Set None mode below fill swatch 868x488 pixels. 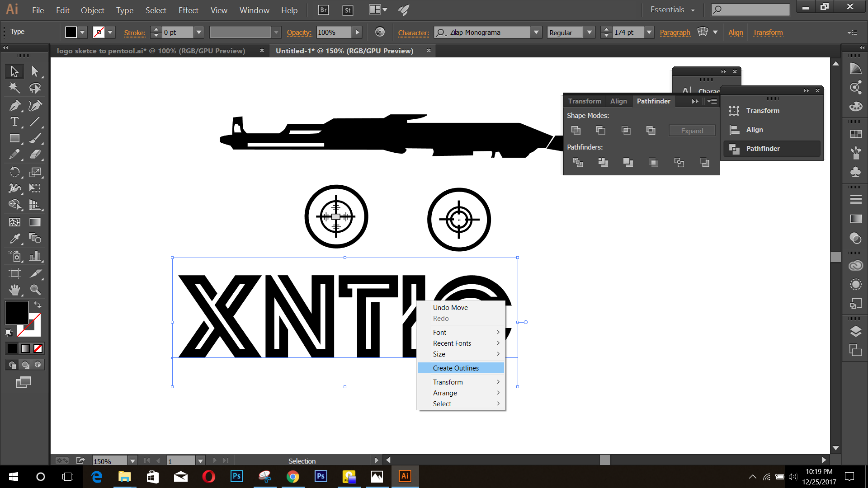pyautogui.click(x=38, y=348)
